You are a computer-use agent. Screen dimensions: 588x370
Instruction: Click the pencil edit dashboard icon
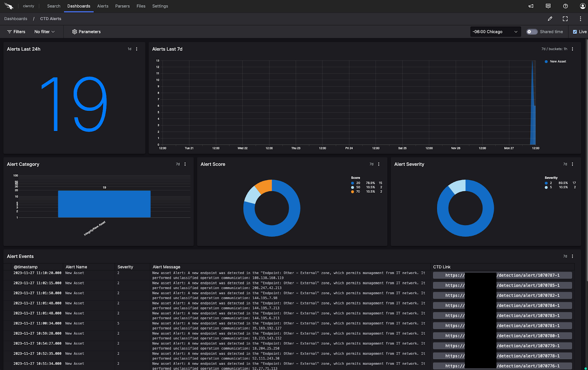[550, 19]
